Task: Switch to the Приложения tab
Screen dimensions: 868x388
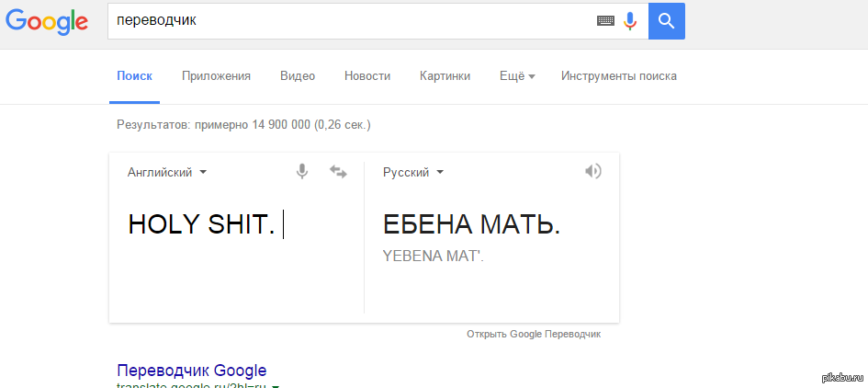Action: coord(216,76)
